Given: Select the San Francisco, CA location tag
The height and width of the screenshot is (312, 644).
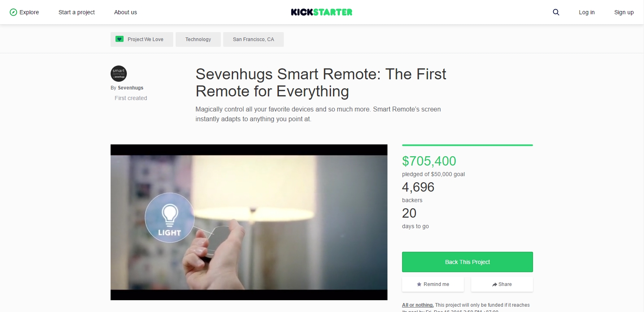Looking at the screenshot, I should pyautogui.click(x=253, y=39).
